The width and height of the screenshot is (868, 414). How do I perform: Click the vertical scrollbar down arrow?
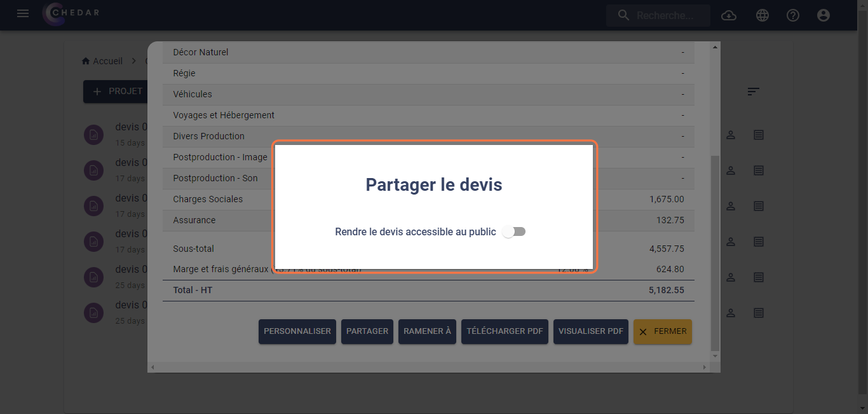click(x=715, y=356)
